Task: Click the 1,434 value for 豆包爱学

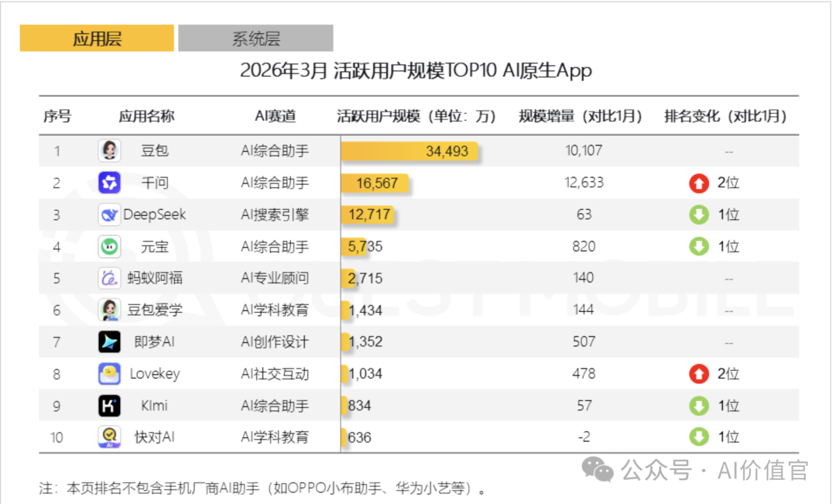Action: pos(365,310)
